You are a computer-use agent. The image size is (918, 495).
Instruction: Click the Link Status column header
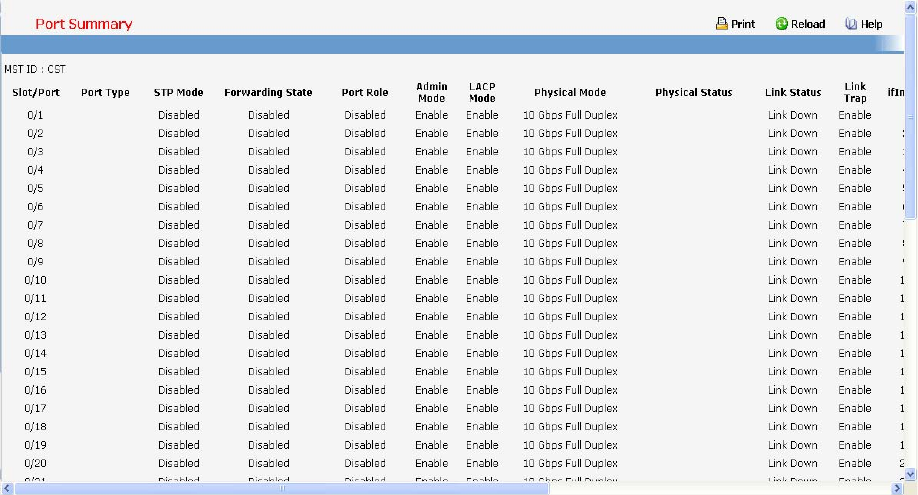pos(793,93)
